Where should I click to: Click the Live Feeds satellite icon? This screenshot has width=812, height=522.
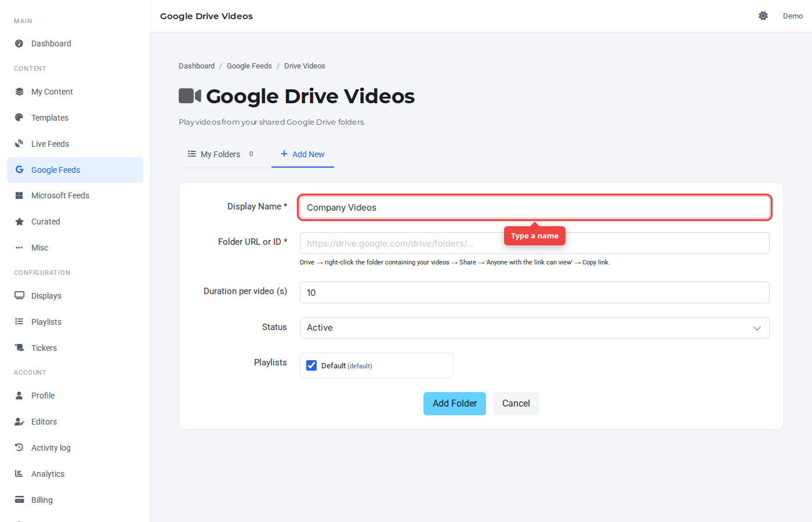tap(19, 144)
